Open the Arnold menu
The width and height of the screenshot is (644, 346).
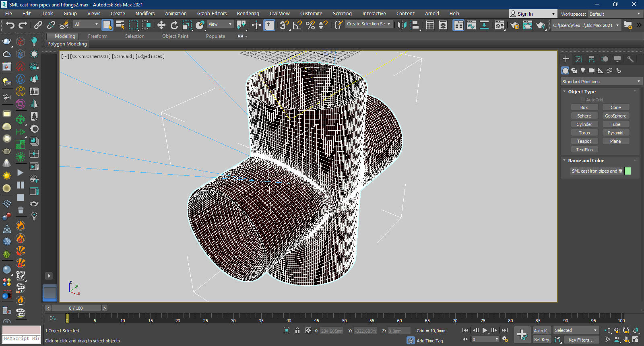click(432, 14)
